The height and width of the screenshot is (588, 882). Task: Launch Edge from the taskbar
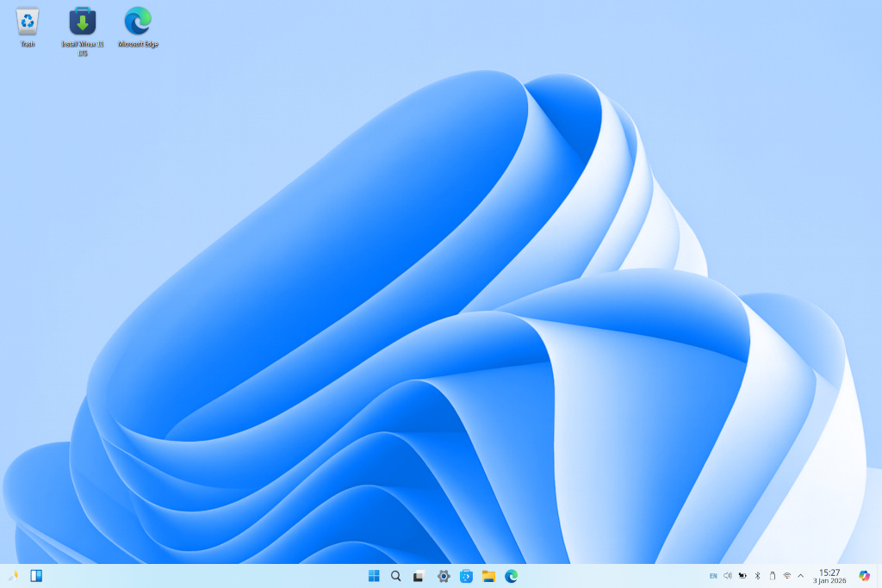(x=511, y=576)
